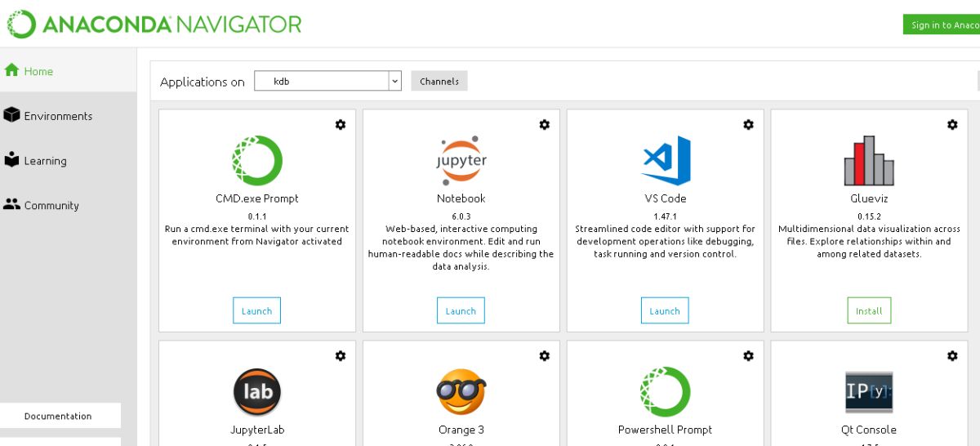The width and height of the screenshot is (980, 446).
Task: Open the Documentation link button
Action: 60,416
